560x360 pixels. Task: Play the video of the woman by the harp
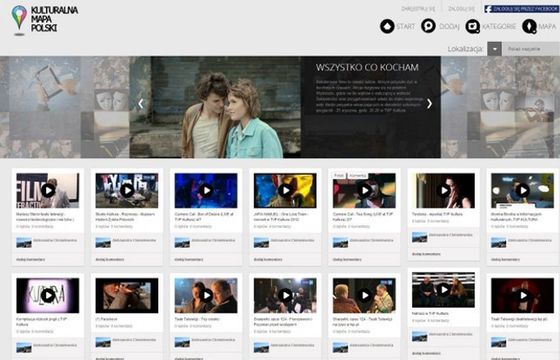click(444, 190)
